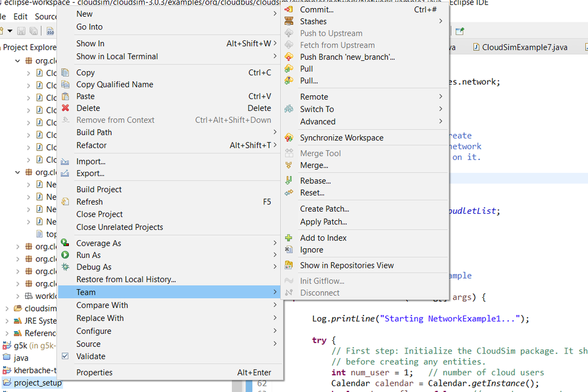Screen dimensions: 588x392
Task: Select Apply Patch...
Action: click(365, 221)
